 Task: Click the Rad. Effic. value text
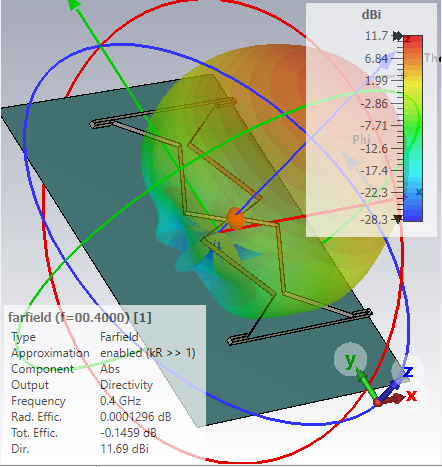coord(136,417)
